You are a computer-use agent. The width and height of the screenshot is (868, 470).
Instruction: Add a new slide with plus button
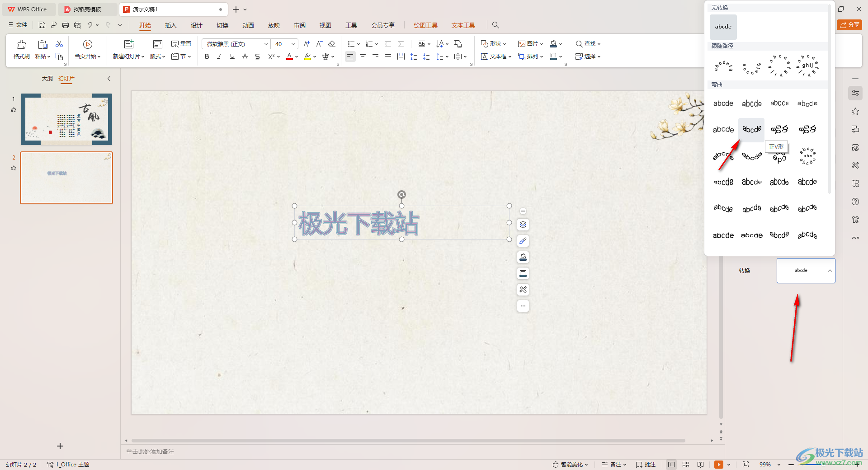tap(60, 446)
